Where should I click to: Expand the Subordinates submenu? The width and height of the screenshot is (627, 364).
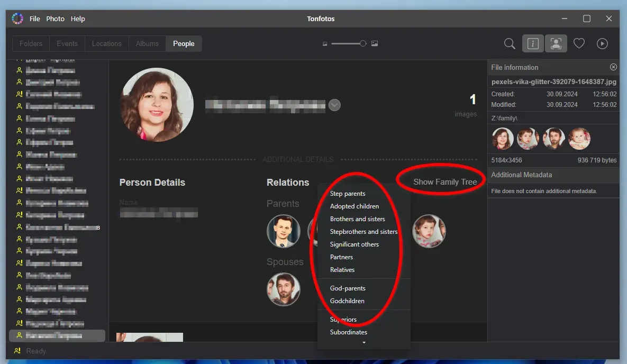(348, 332)
